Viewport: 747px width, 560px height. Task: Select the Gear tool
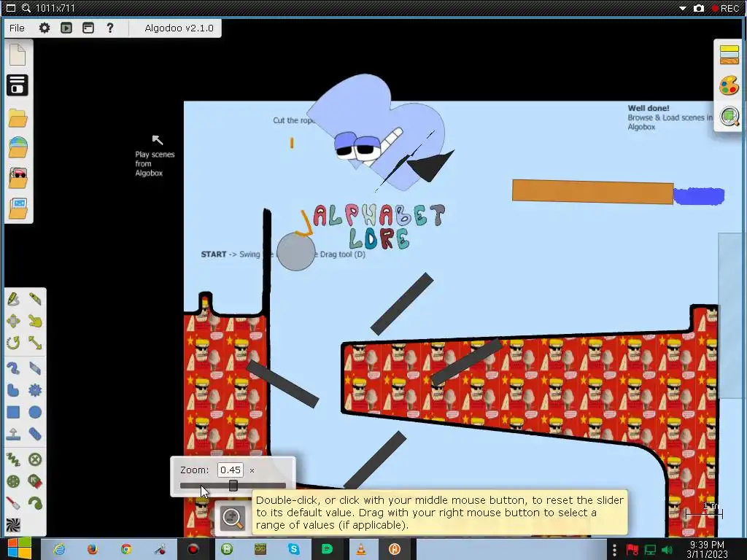click(x=35, y=391)
